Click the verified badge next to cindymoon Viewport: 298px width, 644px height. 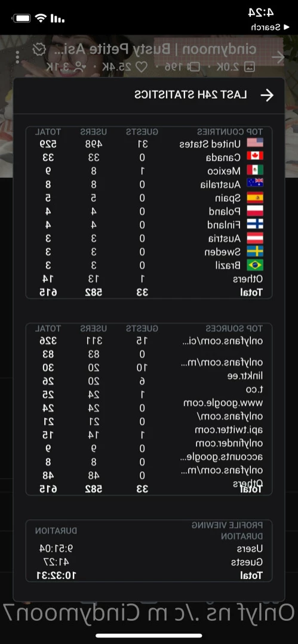click(x=39, y=50)
